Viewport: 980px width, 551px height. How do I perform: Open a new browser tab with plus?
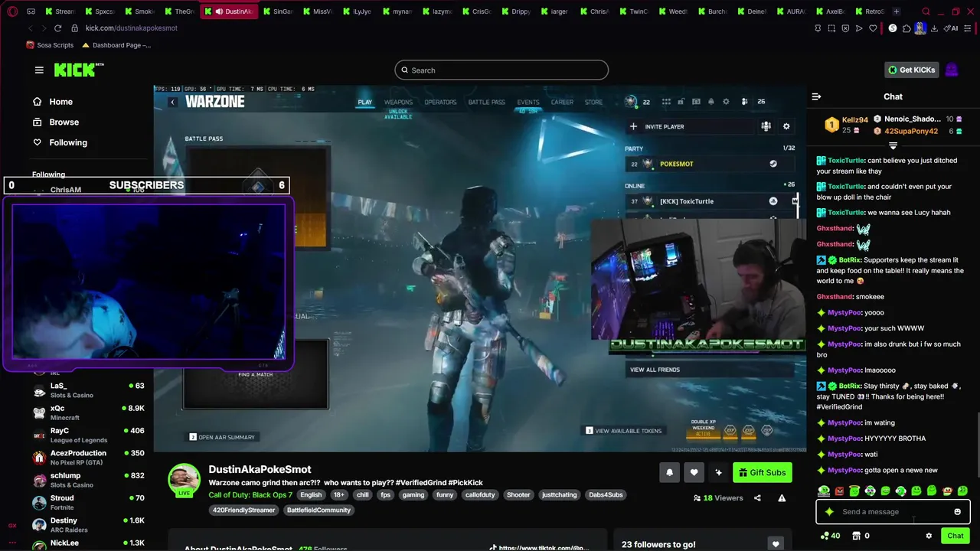tap(897, 11)
